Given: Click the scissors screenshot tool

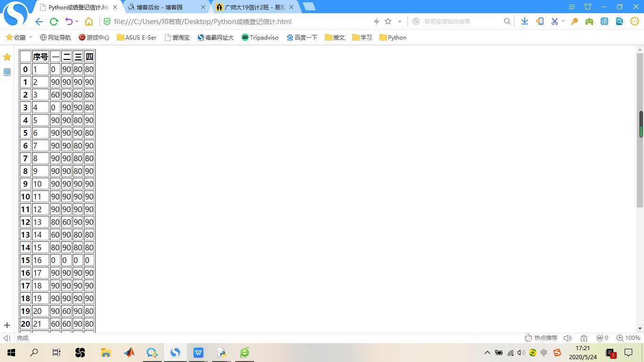Looking at the screenshot, I should click(x=554, y=21).
